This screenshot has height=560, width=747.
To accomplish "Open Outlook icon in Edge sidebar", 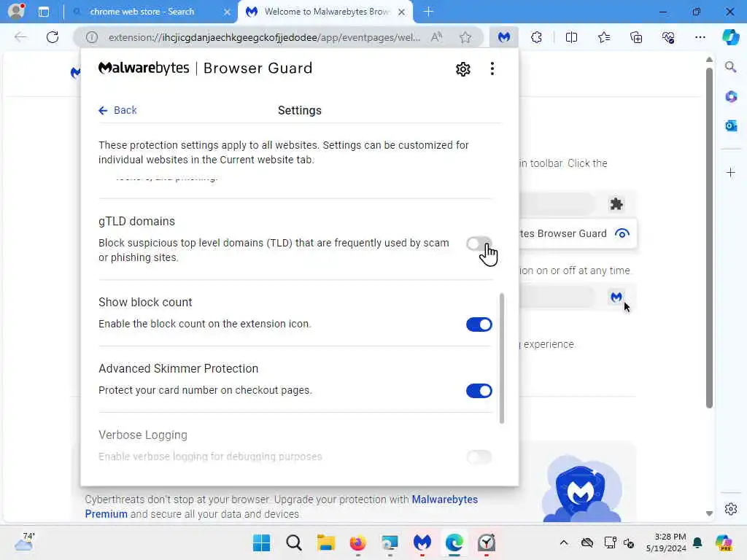I will pos(731,125).
